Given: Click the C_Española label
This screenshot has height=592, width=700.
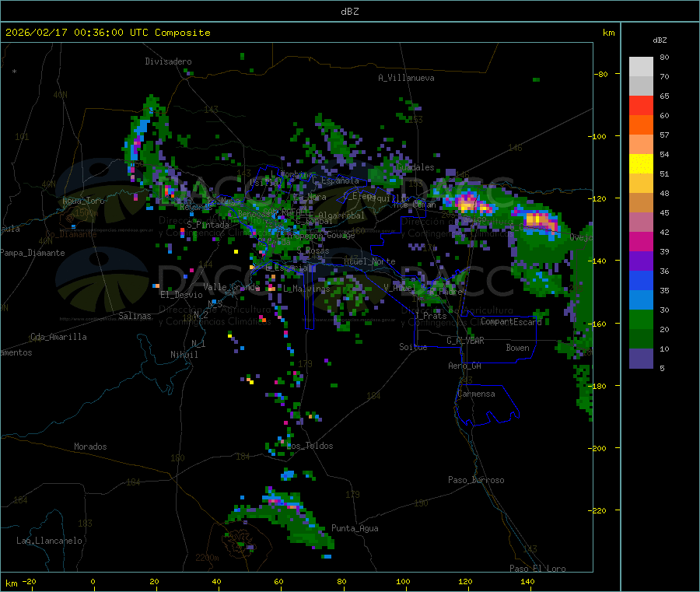Looking at the screenshot, I should click(336, 180).
